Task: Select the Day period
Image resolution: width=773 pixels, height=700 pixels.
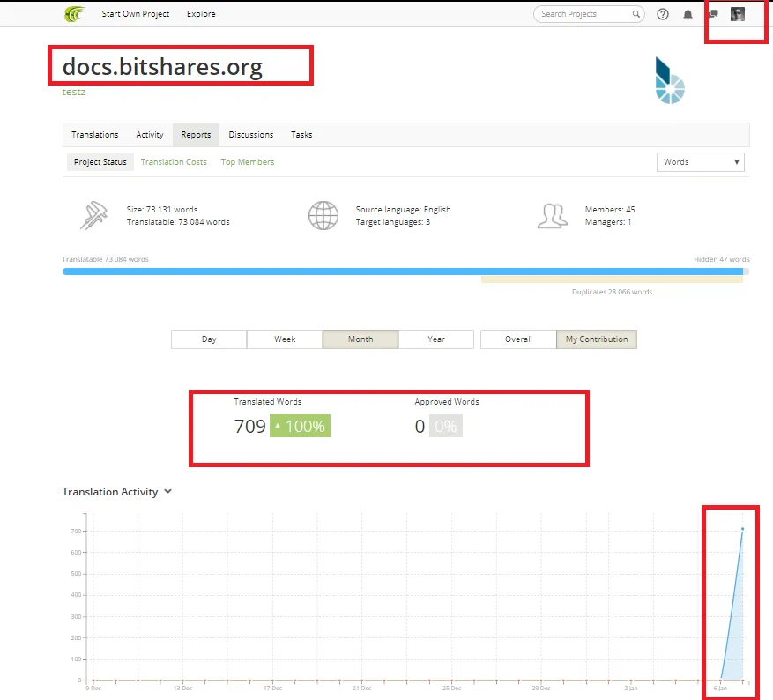Action: pos(209,339)
